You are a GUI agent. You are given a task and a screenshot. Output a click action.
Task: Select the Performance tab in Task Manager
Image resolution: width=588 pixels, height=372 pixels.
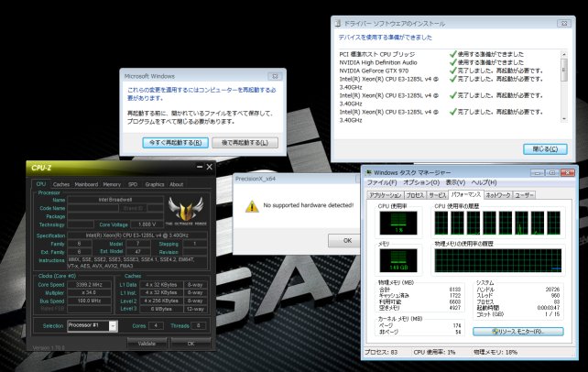tap(466, 194)
